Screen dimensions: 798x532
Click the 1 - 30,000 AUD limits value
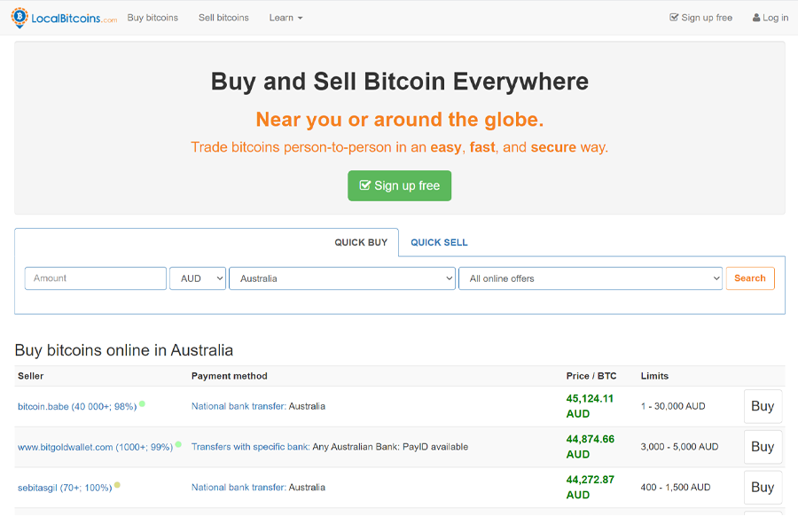pos(673,406)
